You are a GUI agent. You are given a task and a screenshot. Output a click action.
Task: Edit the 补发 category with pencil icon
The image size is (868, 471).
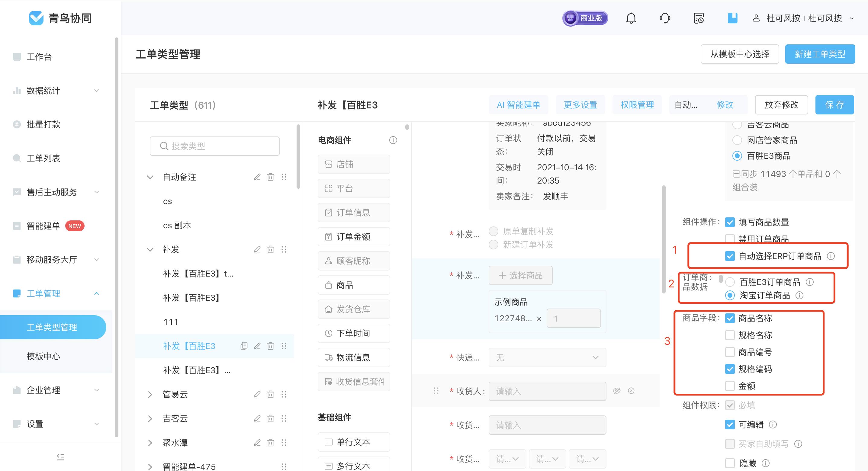click(257, 249)
